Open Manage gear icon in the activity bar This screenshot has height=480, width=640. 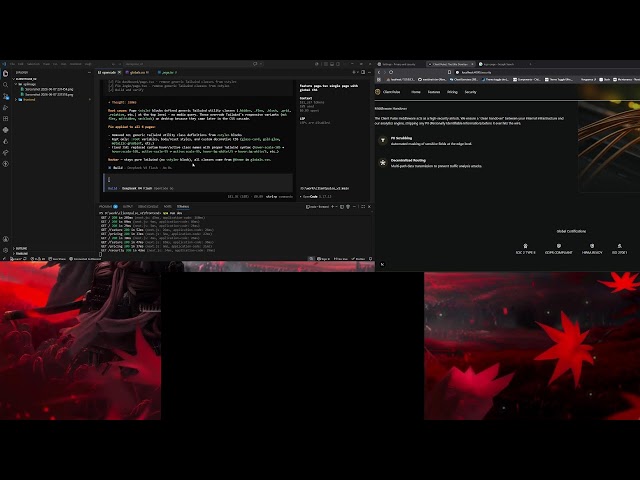[x=5, y=250]
